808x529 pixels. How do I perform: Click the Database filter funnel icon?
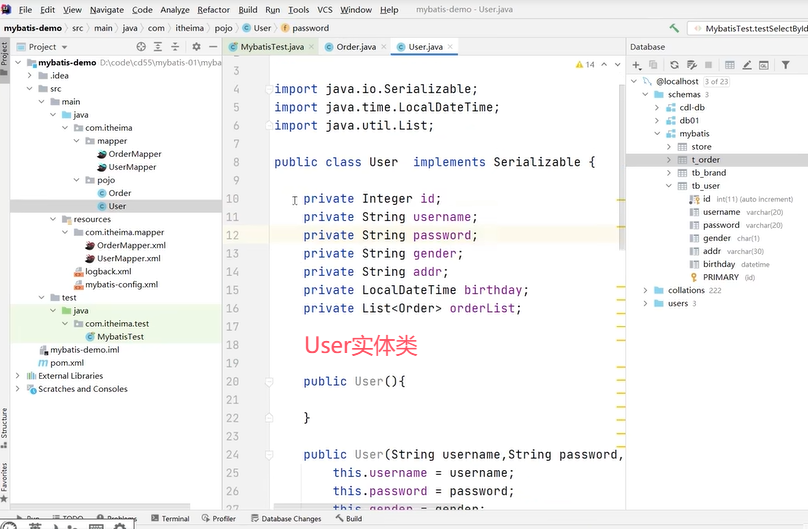(x=785, y=65)
